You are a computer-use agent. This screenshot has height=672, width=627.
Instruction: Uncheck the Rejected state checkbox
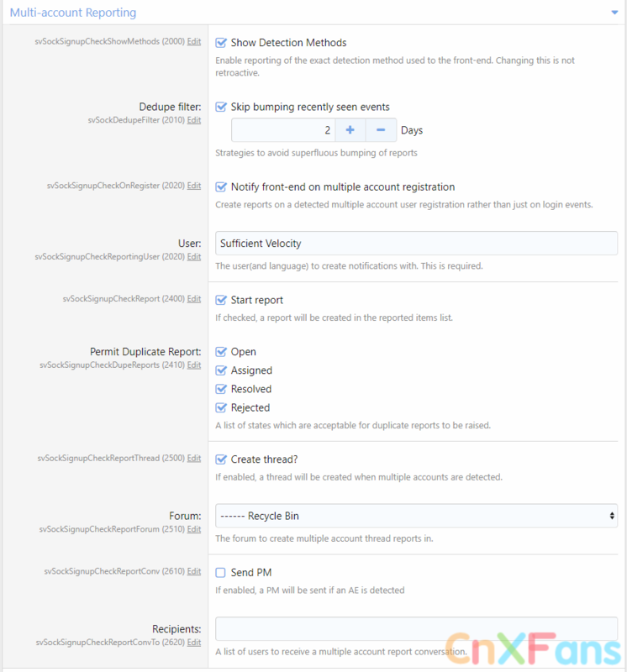click(x=221, y=407)
